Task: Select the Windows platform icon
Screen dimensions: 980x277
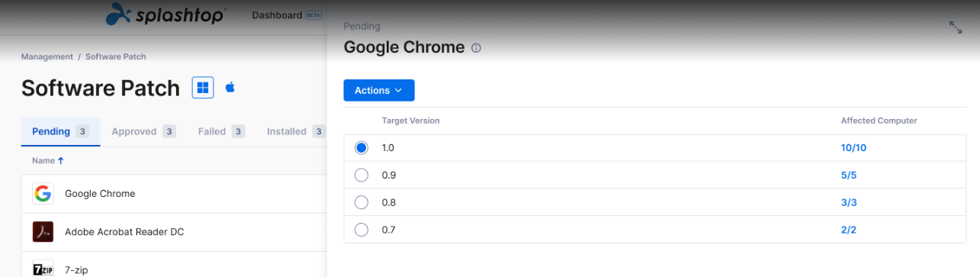Action: tap(203, 88)
